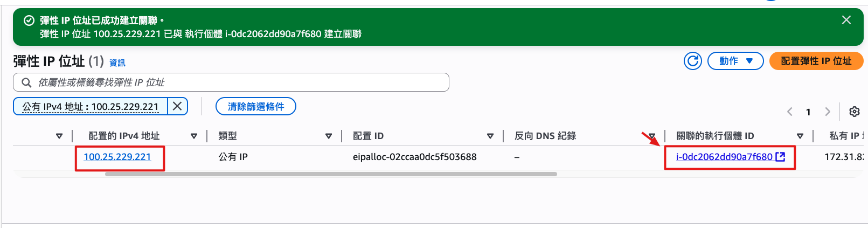Click the search magnifier icon
Viewport: 868px width, 228px height.
[x=26, y=82]
